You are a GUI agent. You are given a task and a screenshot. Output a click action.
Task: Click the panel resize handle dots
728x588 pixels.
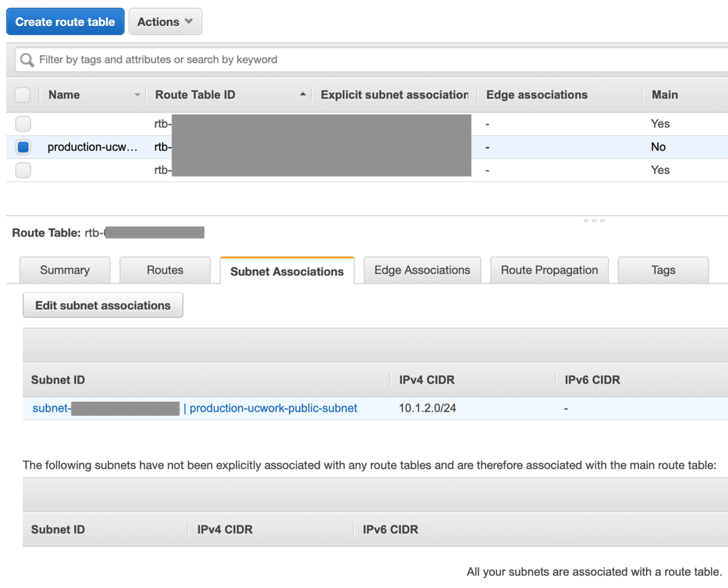coord(594,220)
